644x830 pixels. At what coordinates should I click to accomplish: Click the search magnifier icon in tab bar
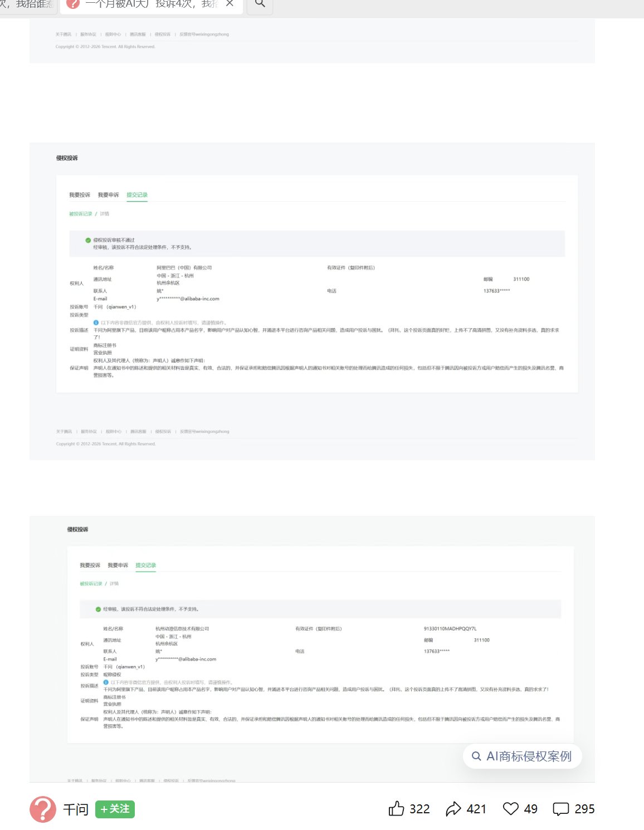[260, 4]
